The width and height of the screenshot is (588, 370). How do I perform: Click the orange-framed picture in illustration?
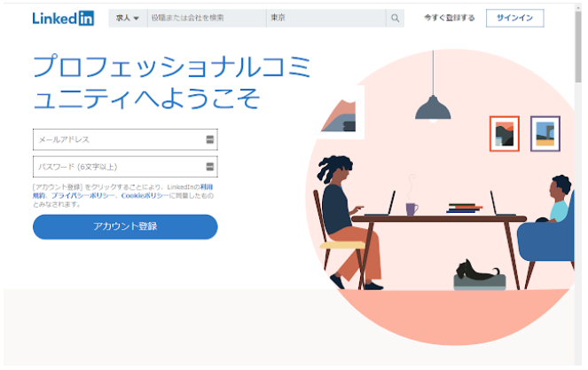point(505,134)
